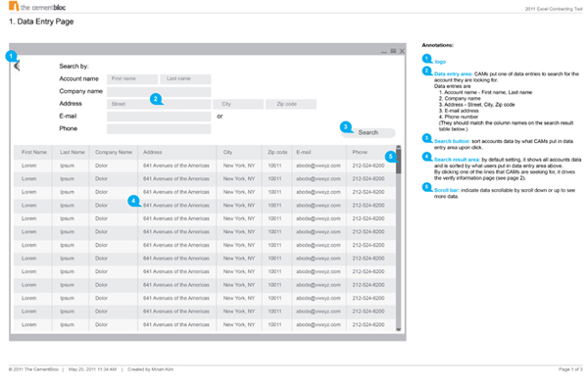Click the Zip code input field
Screen dimensions: 588x380
click(291, 104)
